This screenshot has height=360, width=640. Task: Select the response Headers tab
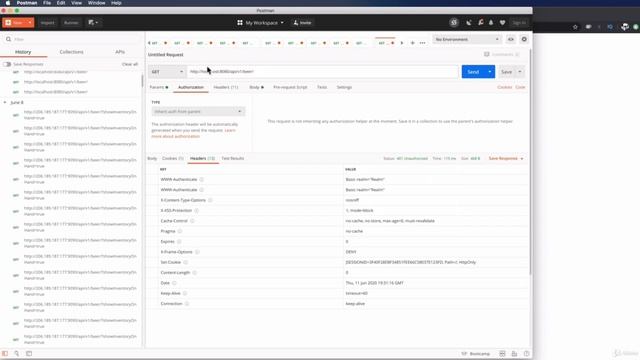tap(202, 158)
